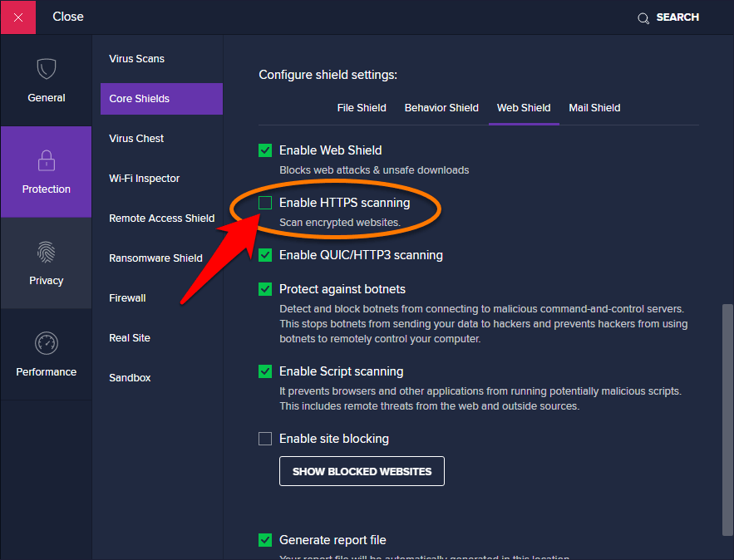Viewport: 734px width, 560px height.
Task: Click SHOW BLOCKED WEBSITES button
Action: point(362,470)
